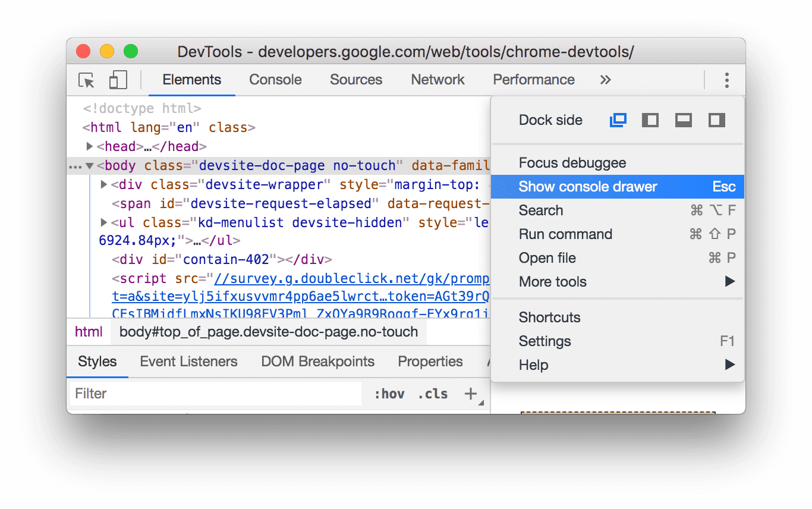
Task: Toggle the device toolbar
Action: (117, 79)
